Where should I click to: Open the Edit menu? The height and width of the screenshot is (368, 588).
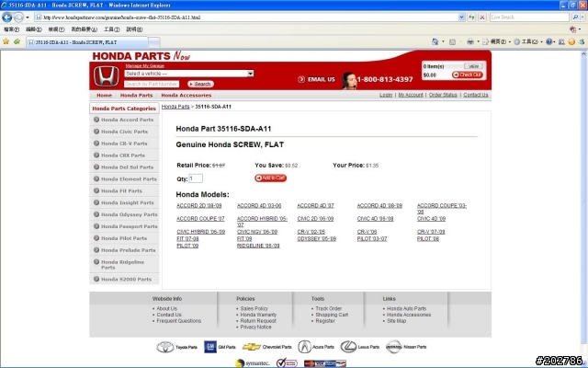[33, 29]
